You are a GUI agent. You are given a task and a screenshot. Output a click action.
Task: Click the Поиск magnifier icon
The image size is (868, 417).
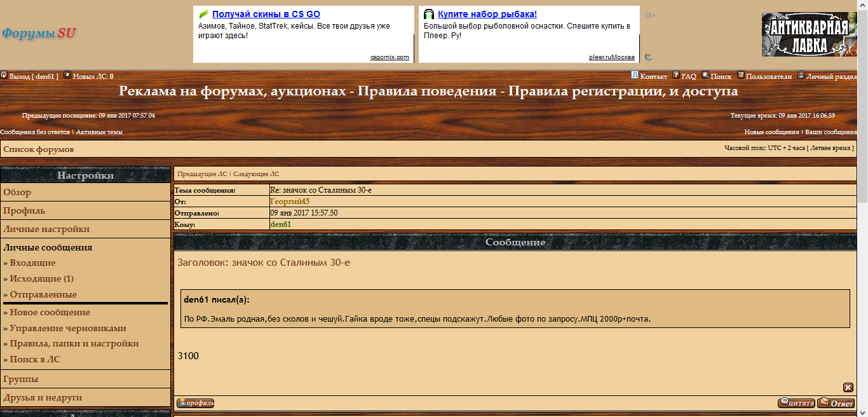pyautogui.click(x=705, y=75)
